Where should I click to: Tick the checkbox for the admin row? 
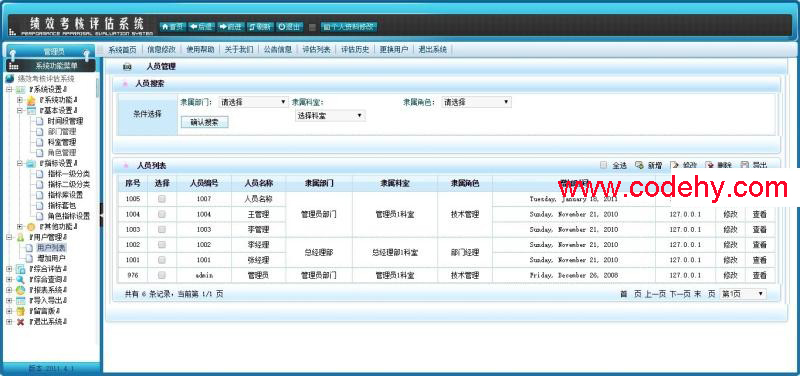click(162, 275)
